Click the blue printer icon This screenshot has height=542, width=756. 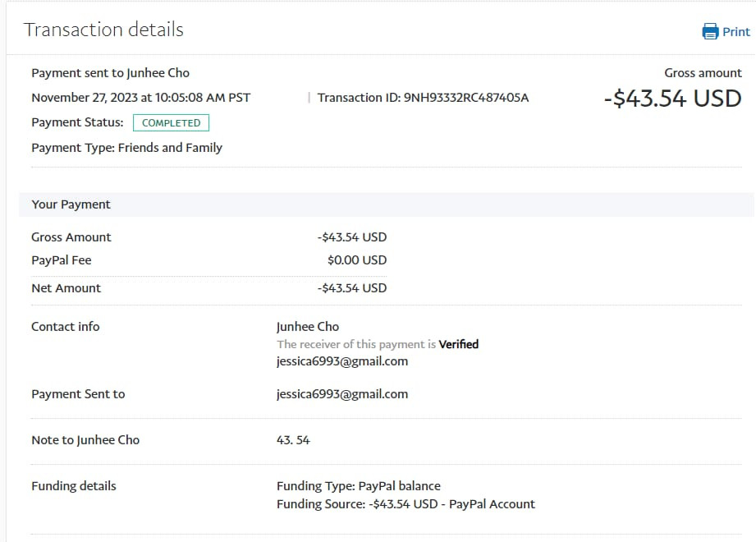coord(710,32)
